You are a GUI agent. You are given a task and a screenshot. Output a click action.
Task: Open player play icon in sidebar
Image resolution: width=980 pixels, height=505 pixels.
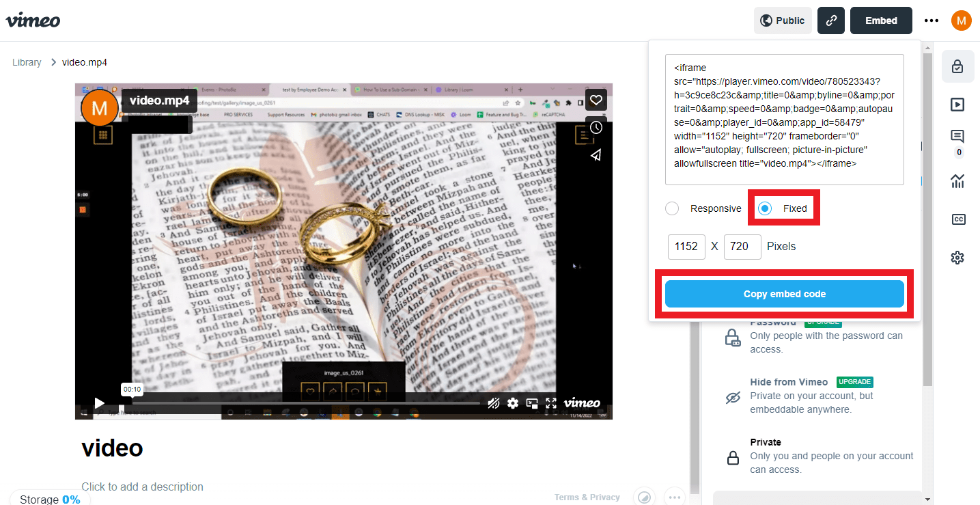957,105
